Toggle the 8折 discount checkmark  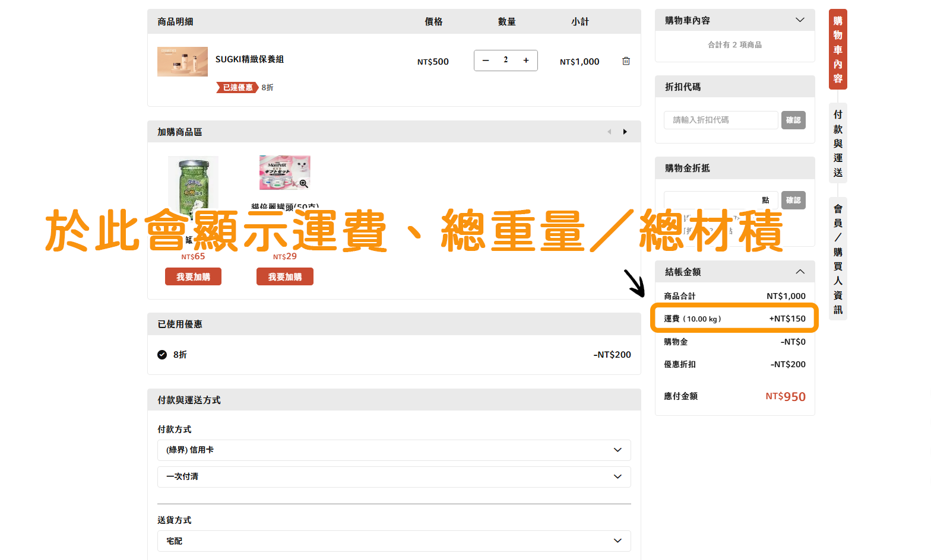(162, 355)
